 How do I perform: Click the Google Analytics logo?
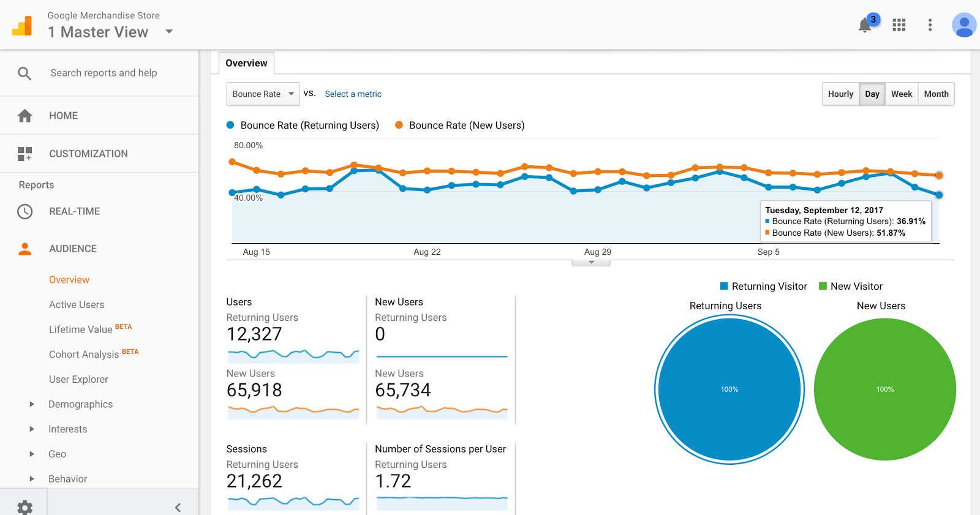click(22, 26)
